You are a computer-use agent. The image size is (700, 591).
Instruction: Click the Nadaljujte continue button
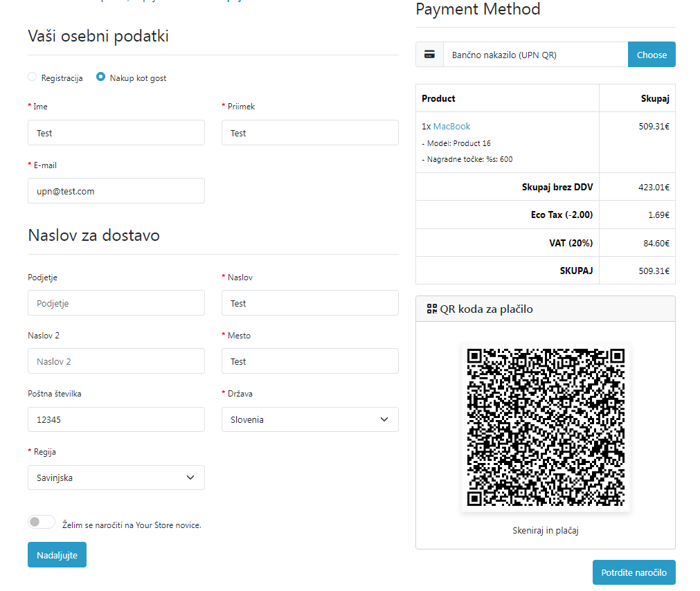click(x=57, y=555)
